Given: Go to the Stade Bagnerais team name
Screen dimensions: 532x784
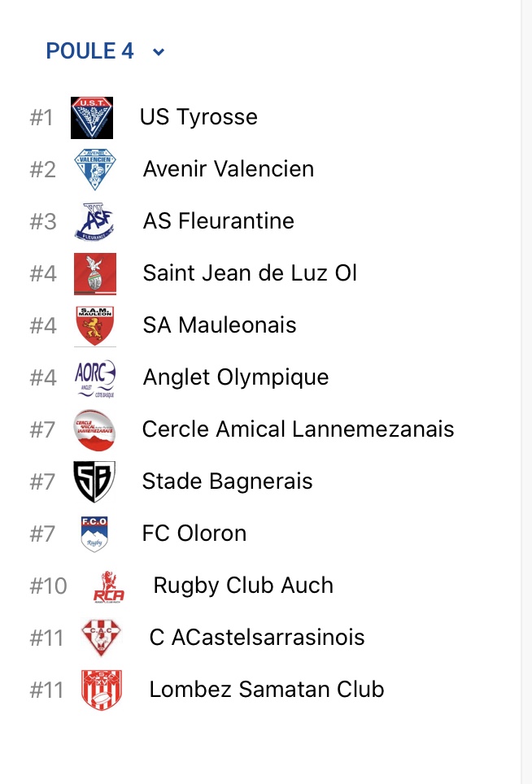Looking at the screenshot, I should click(x=227, y=481).
